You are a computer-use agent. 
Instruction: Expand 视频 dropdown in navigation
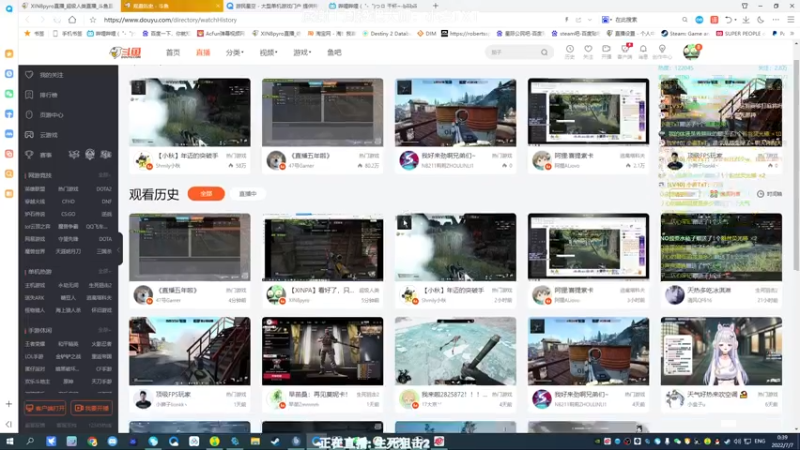(x=268, y=53)
